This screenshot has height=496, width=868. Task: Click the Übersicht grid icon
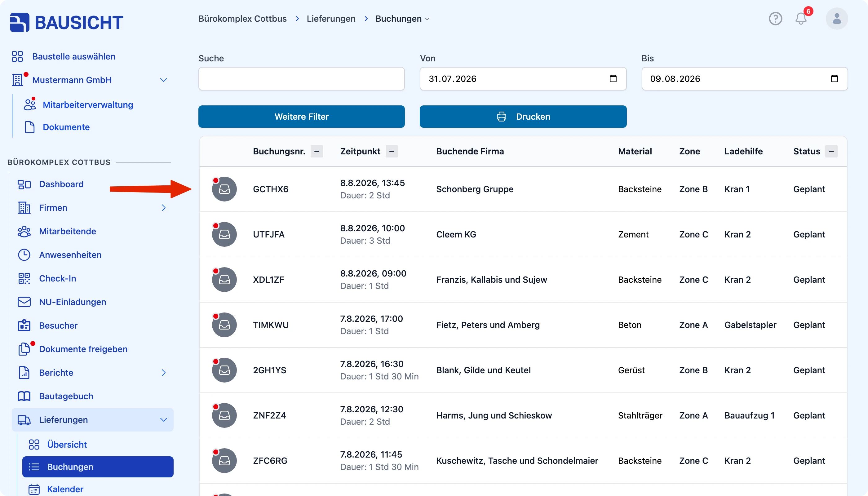[34, 444]
